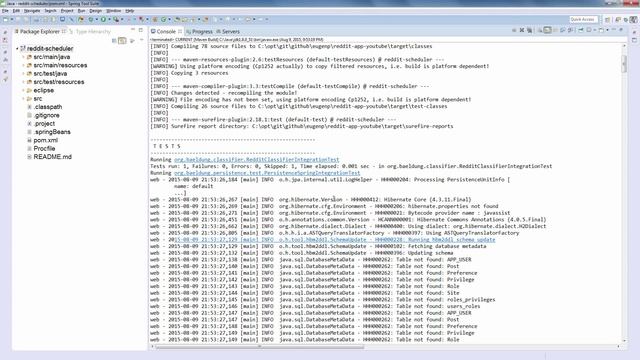Screen dimensions: 640x360
Task: Open the Open Console dropdown arrow
Action: pyautogui.click(x=607, y=30)
